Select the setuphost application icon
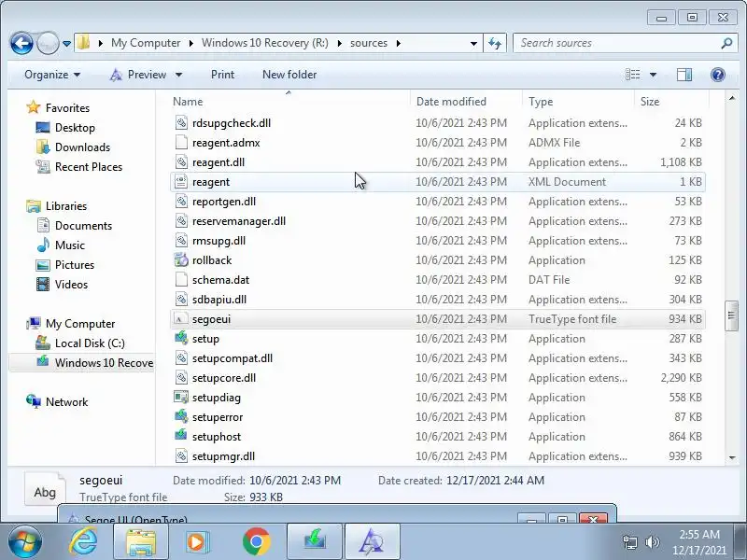Screen dimensions: 747x560 point(181,436)
